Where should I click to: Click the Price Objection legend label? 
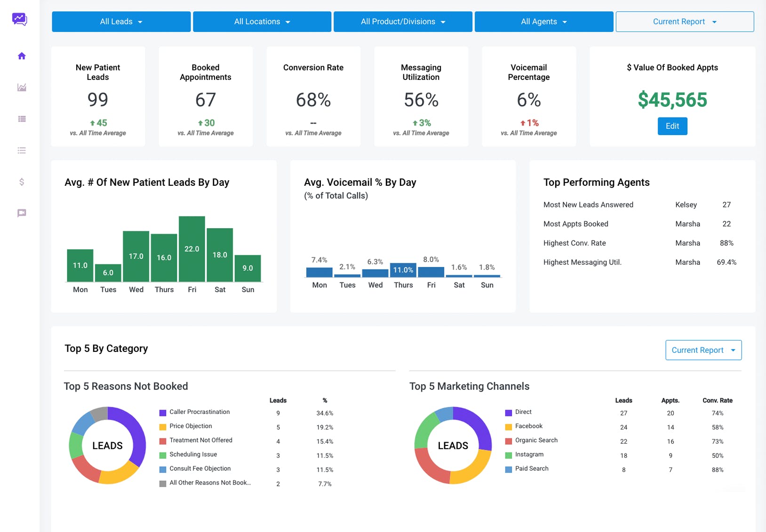click(191, 426)
